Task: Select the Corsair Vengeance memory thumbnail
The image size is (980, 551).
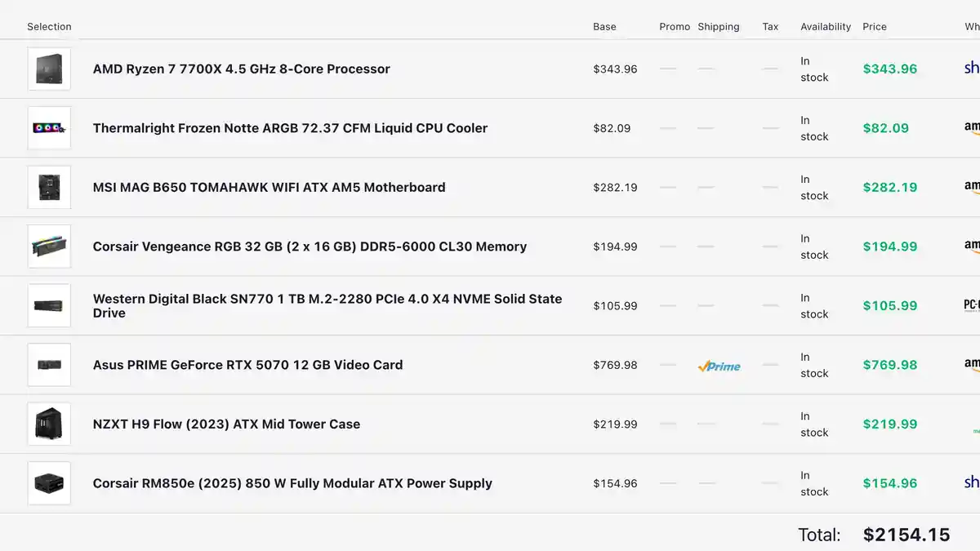Action: tap(49, 247)
